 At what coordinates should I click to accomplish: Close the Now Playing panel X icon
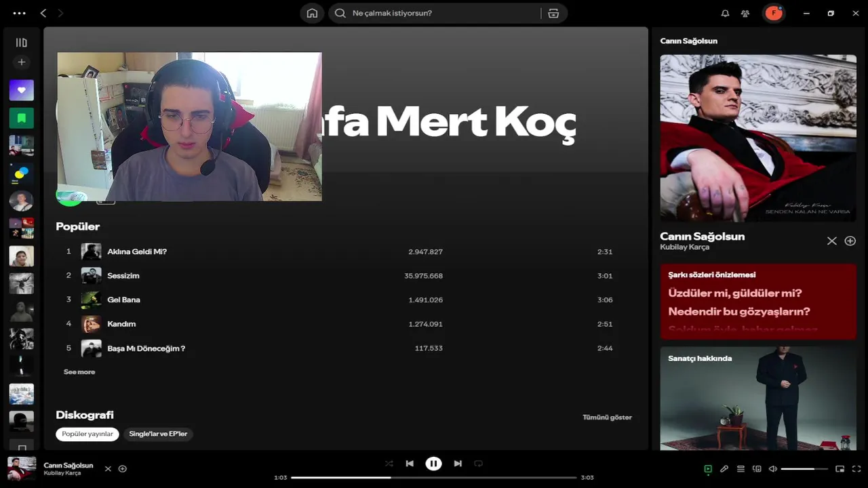[831, 241]
